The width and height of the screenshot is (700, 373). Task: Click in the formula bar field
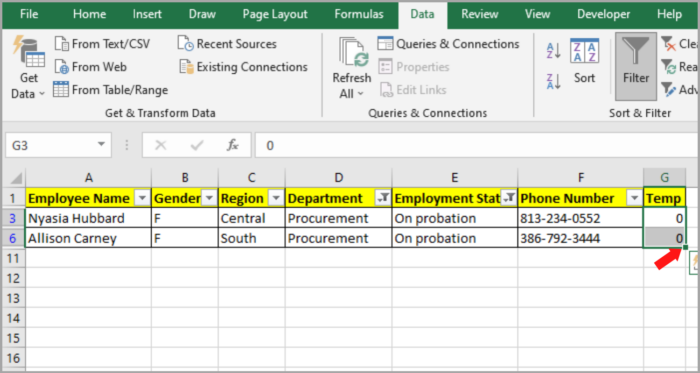tap(477, 145)
